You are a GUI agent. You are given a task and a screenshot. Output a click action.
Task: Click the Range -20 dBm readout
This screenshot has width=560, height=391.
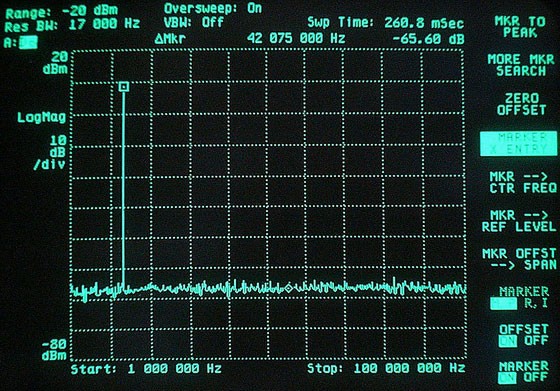tap(61, 12)
